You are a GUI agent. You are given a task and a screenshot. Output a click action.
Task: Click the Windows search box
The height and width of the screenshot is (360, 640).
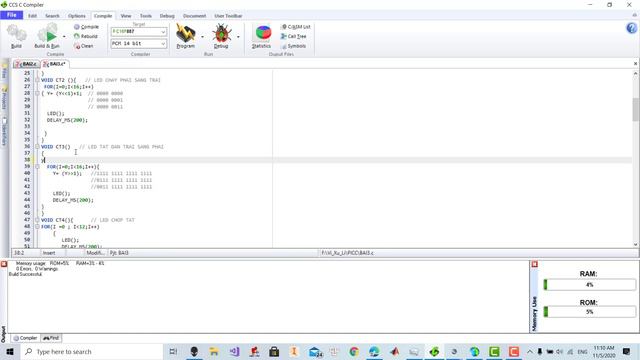tap(91, 351)
